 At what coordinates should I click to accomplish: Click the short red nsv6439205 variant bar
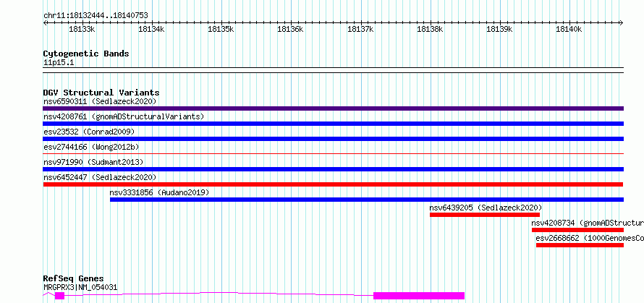[x=485, y=215]
